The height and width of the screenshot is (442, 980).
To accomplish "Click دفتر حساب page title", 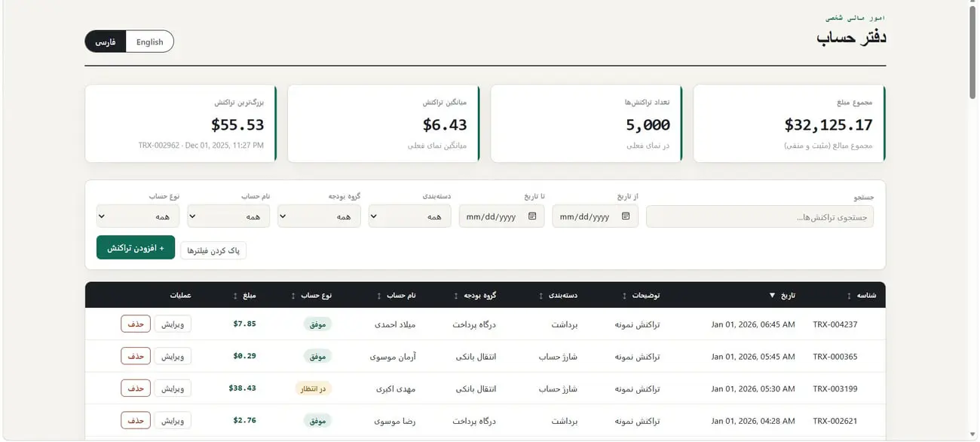I will [x=851, y=38].
